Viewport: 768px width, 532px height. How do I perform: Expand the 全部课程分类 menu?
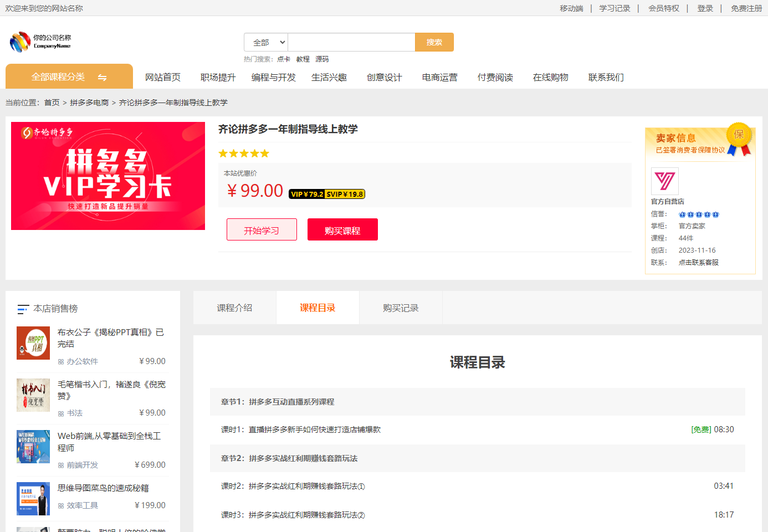click(x=69, y=76)
